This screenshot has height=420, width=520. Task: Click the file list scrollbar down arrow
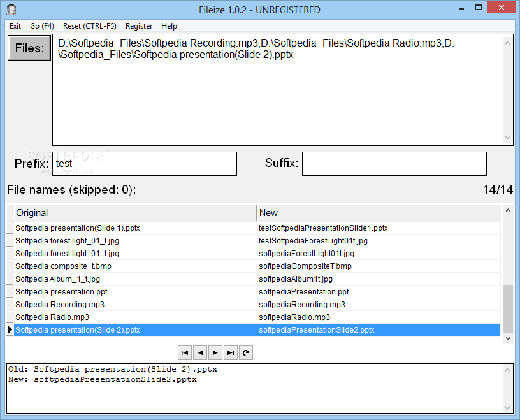coord(508,338)
